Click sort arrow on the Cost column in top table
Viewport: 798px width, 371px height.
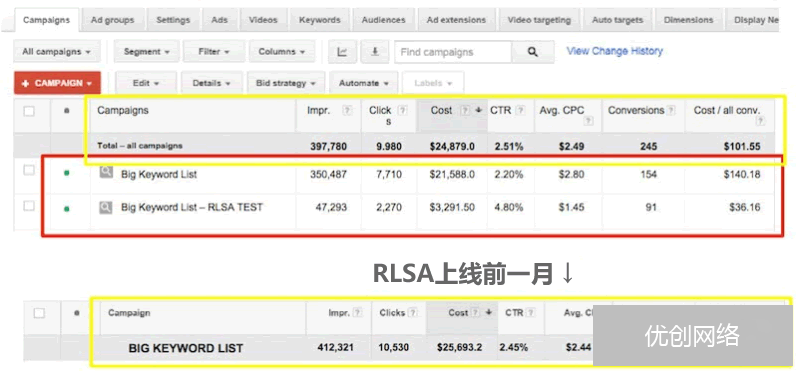click(478, 110)
